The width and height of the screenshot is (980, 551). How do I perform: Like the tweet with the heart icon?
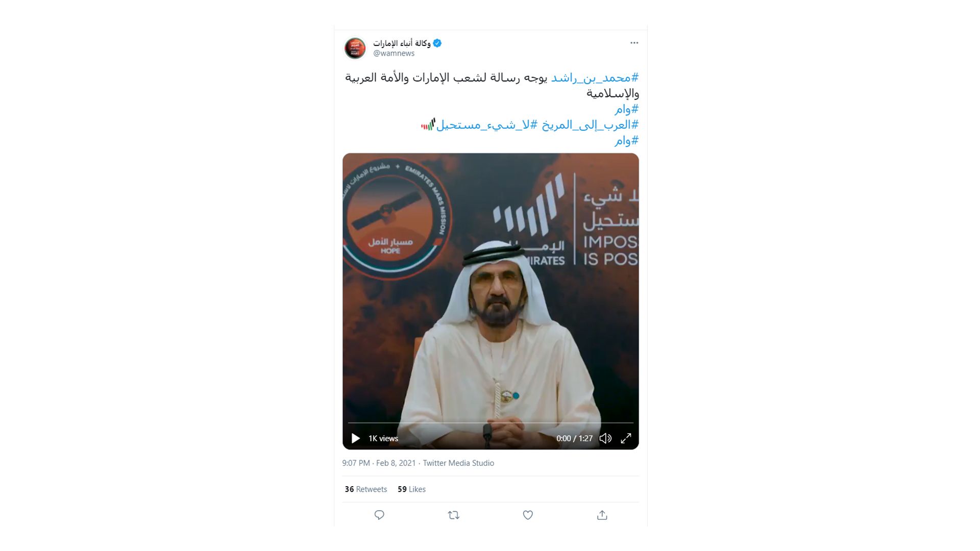[528, 515]
